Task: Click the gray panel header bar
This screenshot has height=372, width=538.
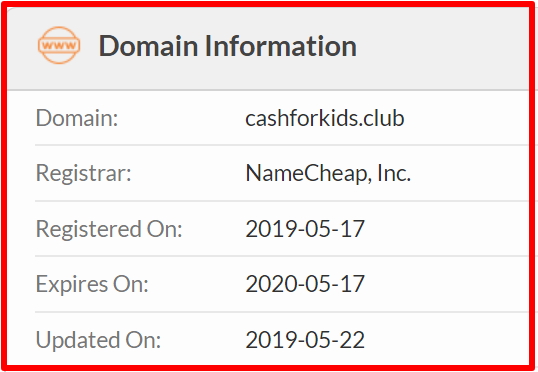Action: click(x=268, y=48)
